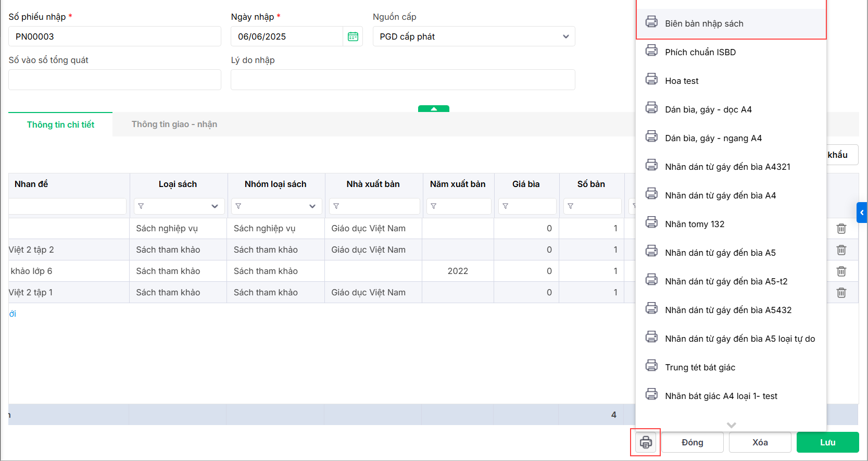The width and height of the screenshot is (868, 461).
Task: Delete the Sách nghiệp vụ row via trash icon
Action: (x=841, y=229)
